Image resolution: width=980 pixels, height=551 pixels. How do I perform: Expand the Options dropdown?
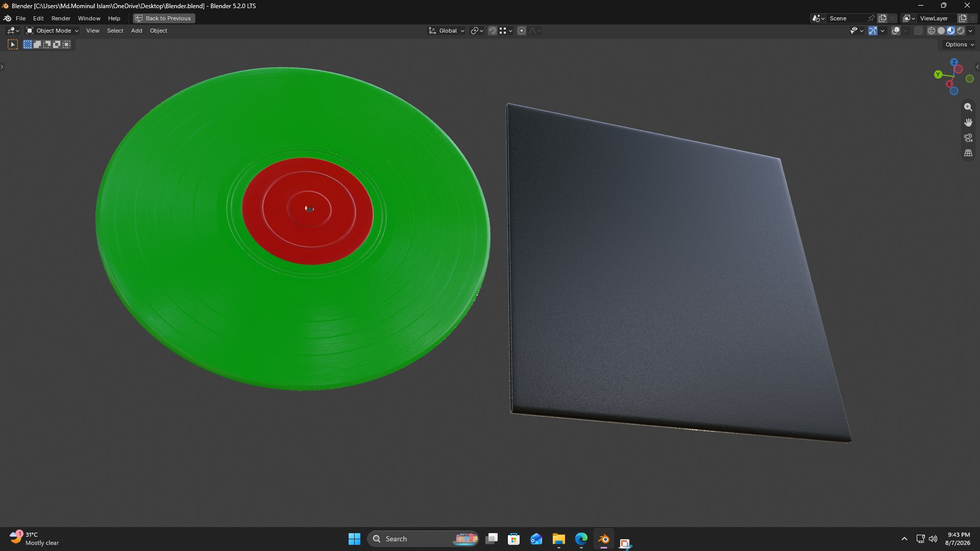tap(960, 44)
